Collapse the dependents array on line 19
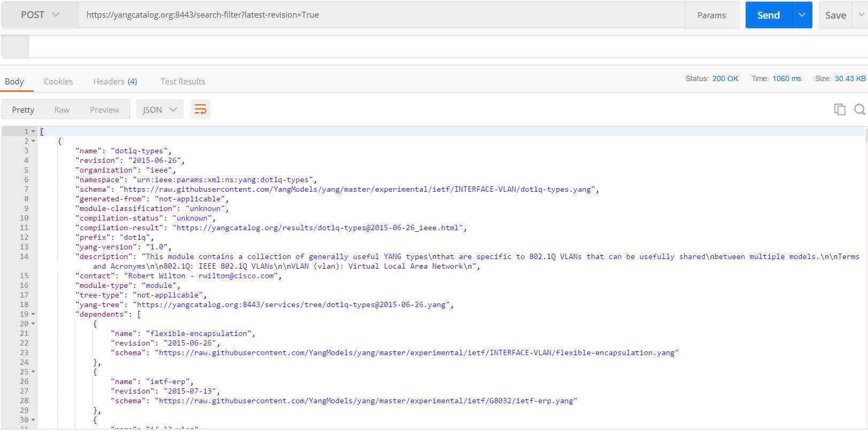 (33, 314)
